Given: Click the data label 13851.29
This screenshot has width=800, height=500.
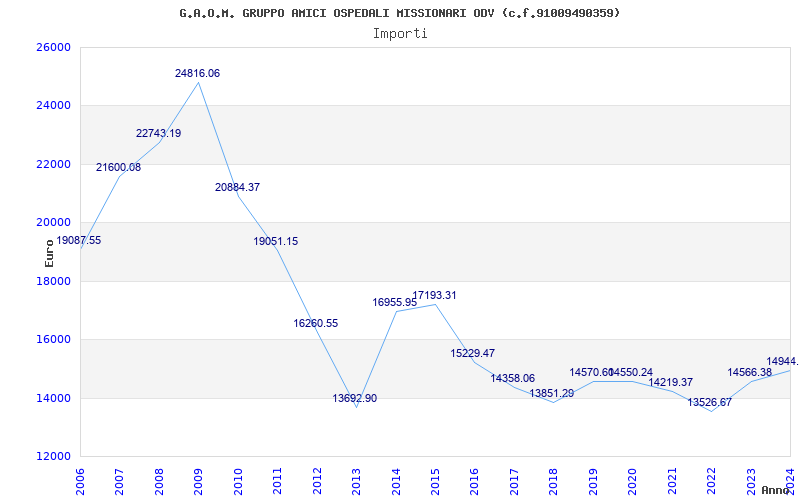Looking at the screenshot, I should pos(552,393).
